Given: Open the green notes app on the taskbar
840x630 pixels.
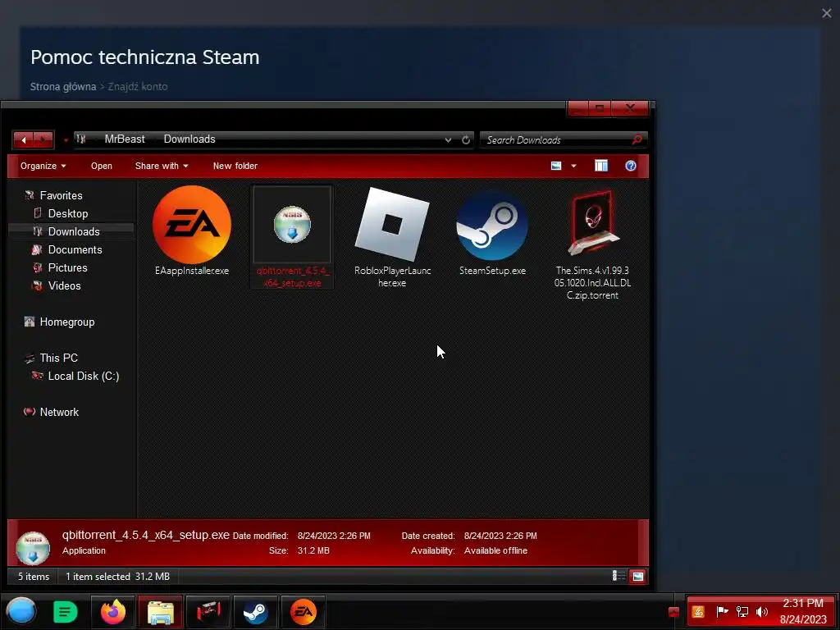Looking at the screenshot, I should (66, 612).
